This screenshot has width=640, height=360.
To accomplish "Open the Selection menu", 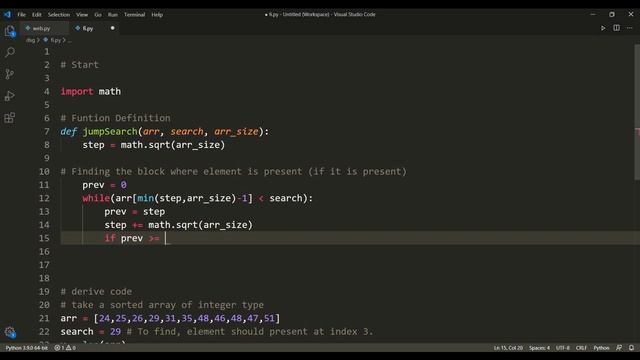I will click(59, 15).
